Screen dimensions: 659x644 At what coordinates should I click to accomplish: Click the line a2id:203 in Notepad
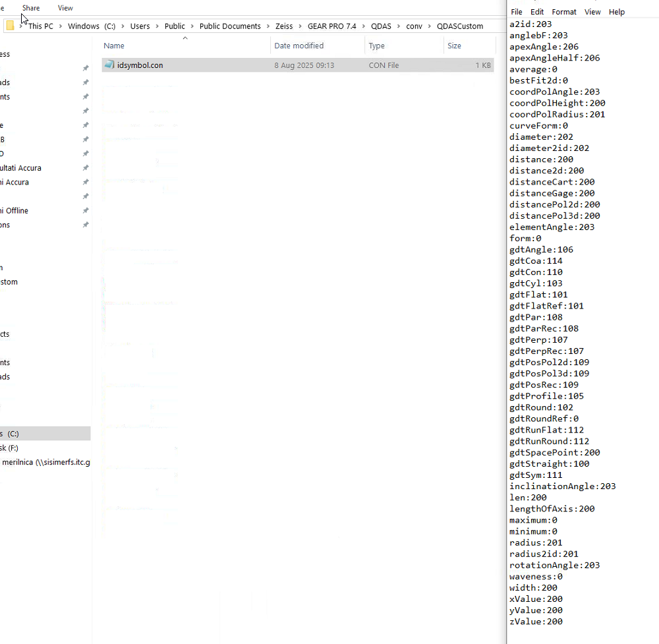click(530, 24)
